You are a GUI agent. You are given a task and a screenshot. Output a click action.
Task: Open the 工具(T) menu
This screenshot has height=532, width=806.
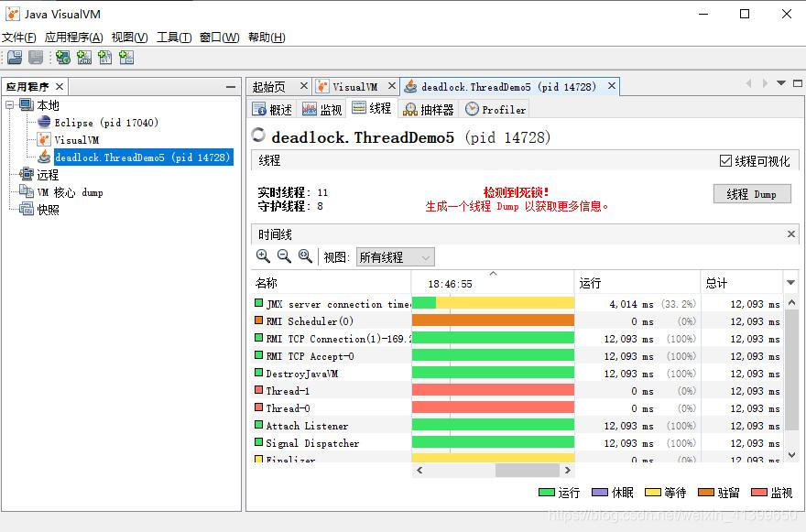(x=174, y=37)
